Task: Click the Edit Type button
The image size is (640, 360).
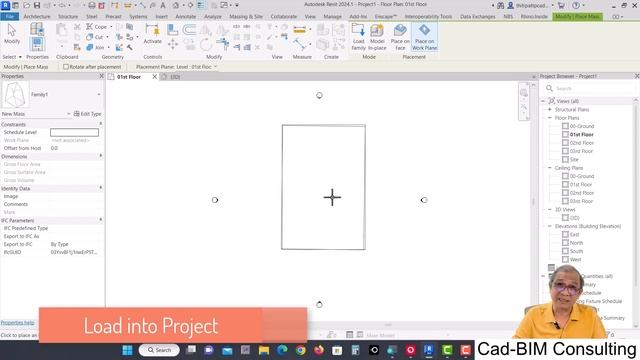Action: 87,114
